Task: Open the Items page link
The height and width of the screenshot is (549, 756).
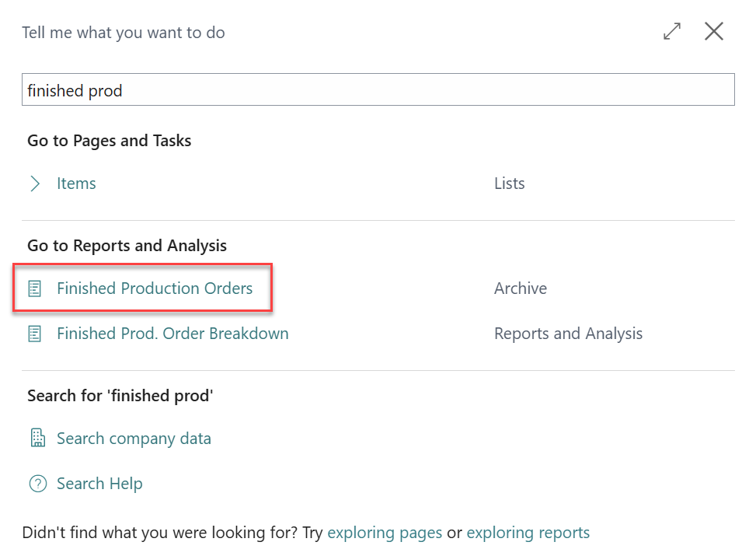Action: coord(76,184)
